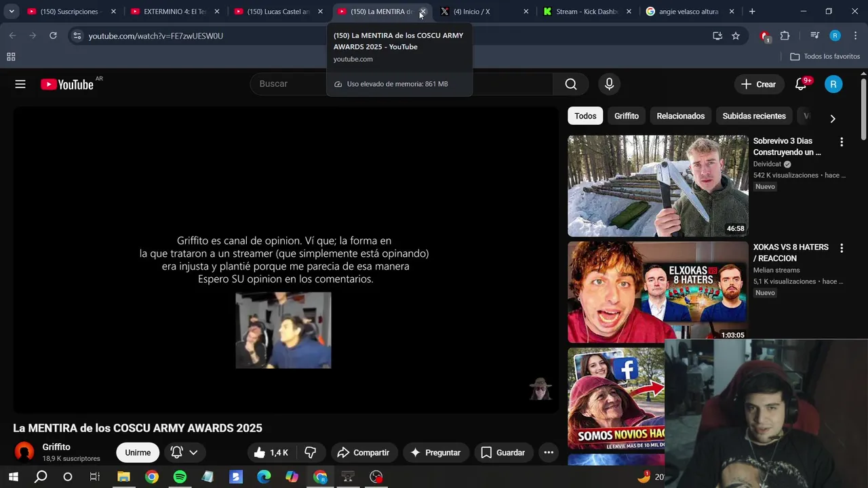Open the XOKAS VS 8 HATERS thumbnail

coord(658,292)
